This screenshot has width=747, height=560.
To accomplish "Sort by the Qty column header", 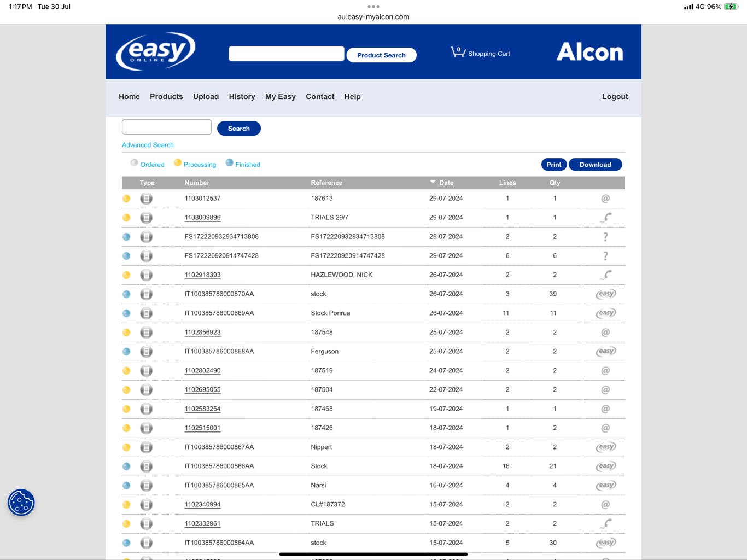I will click(x=555, y=183).
